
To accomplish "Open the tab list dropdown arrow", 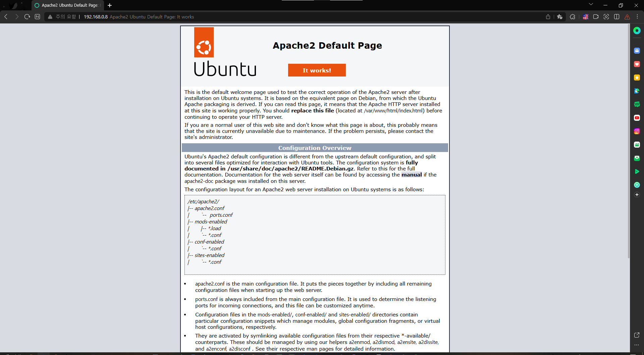I will coord(591,4).
